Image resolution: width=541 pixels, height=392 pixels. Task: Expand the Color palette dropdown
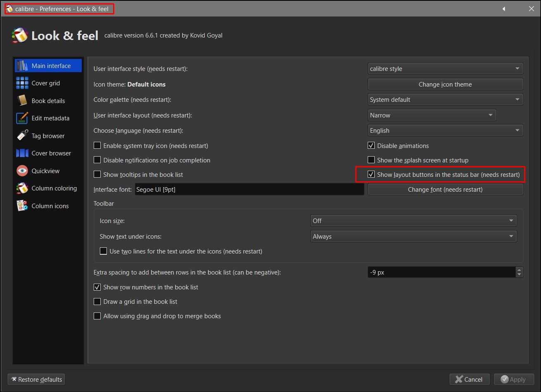[x=445, y=100]
